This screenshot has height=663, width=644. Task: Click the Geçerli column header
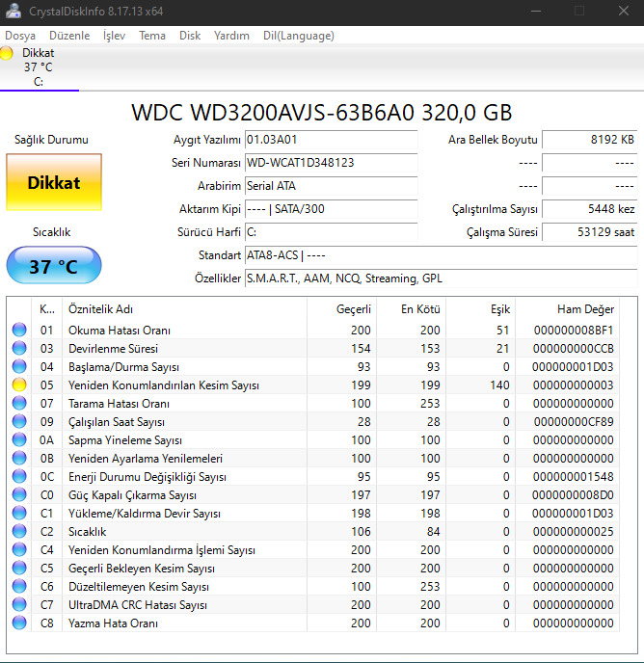(x=342, y=309)
